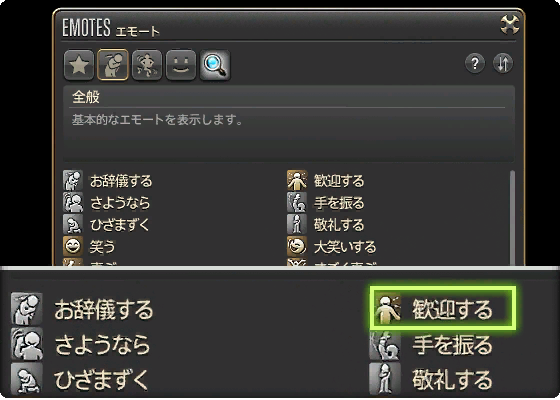This screenshot has width=560, height=400.
Task: Open the smiley-face expressions tab
Action: tap(181, 65)
